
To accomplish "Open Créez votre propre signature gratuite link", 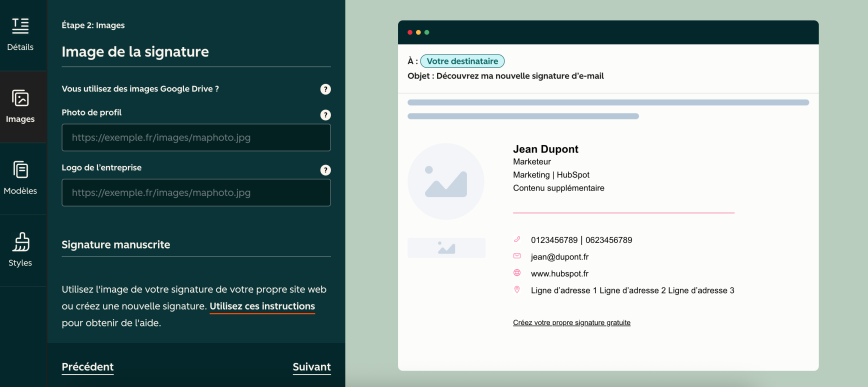I will tap(572, 322).
